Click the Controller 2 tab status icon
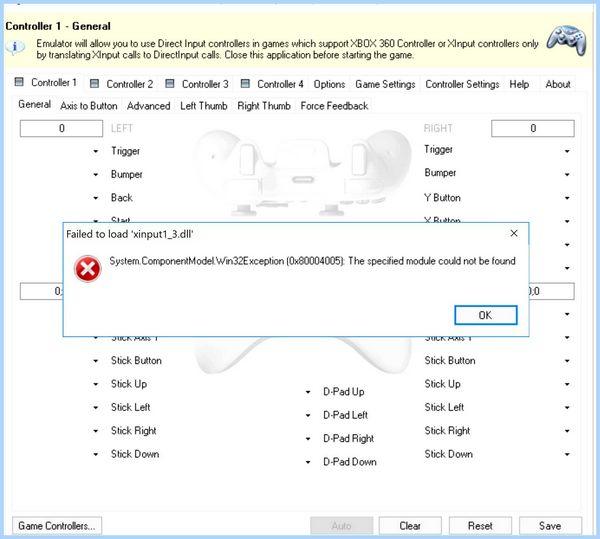 click(94, 83)
